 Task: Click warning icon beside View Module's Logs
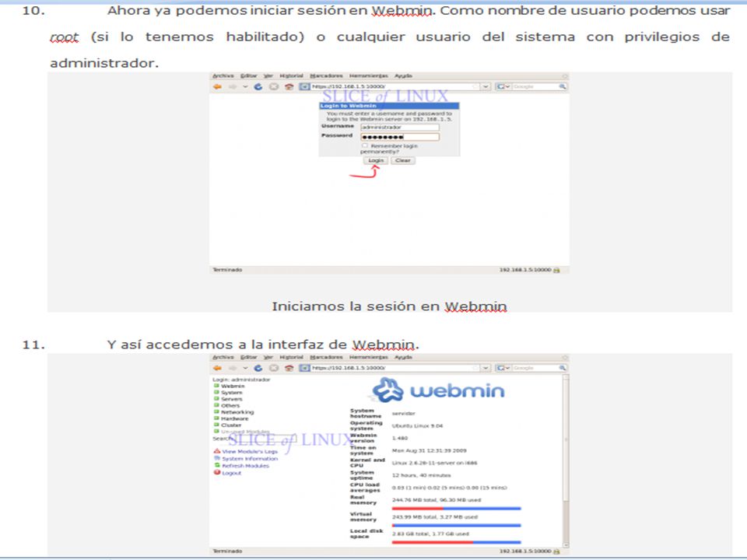217,451
